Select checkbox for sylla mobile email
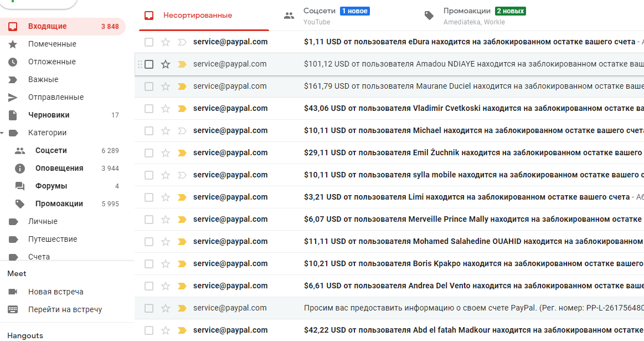The height and width of the screenshot is (341, 644). click(x=149, y=175)
